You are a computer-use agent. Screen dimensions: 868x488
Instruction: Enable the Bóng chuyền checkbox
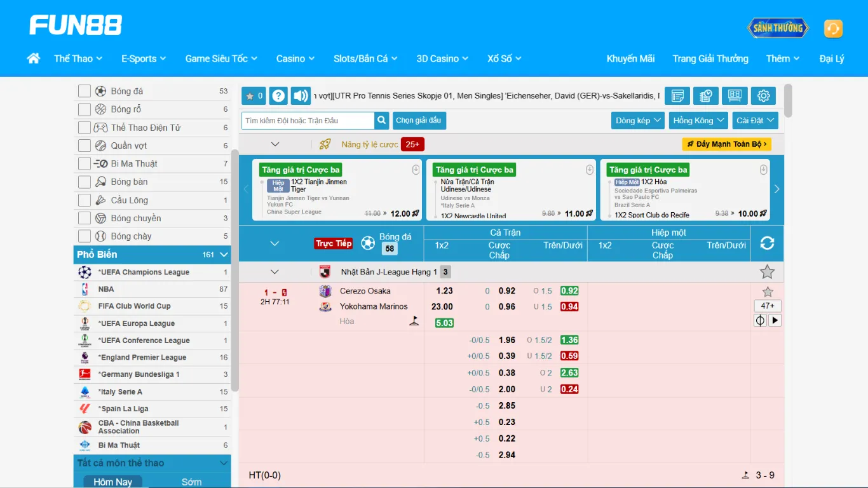[85, 218]
